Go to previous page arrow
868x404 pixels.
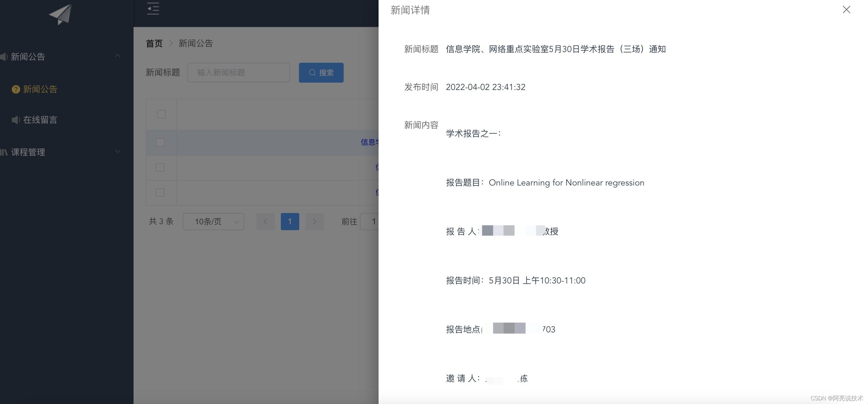(x=265, y=222)
